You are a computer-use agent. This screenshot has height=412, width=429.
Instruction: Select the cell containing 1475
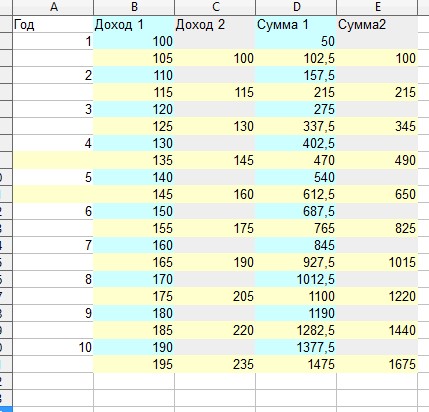point(296,364)
